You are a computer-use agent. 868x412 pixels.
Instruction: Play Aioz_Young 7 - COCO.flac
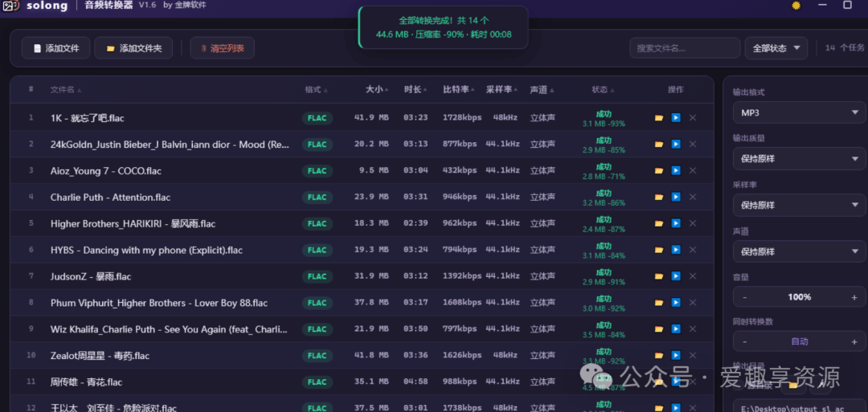click(675, 170)
